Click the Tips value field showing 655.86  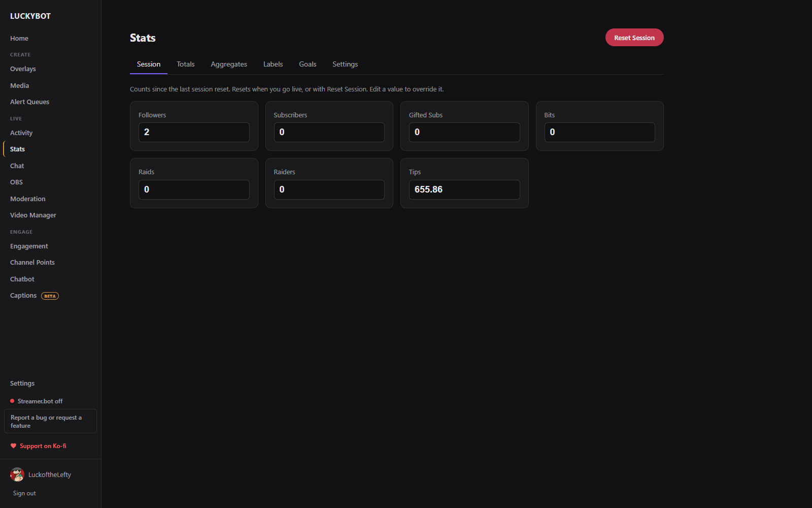464,189
